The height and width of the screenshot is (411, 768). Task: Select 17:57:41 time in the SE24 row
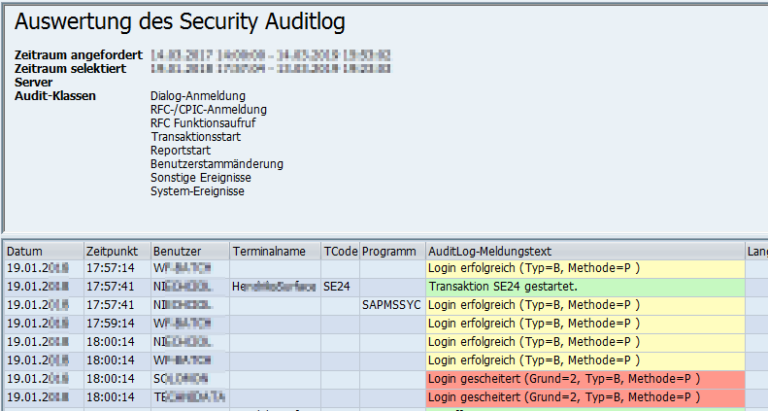(x=118, y=287)
